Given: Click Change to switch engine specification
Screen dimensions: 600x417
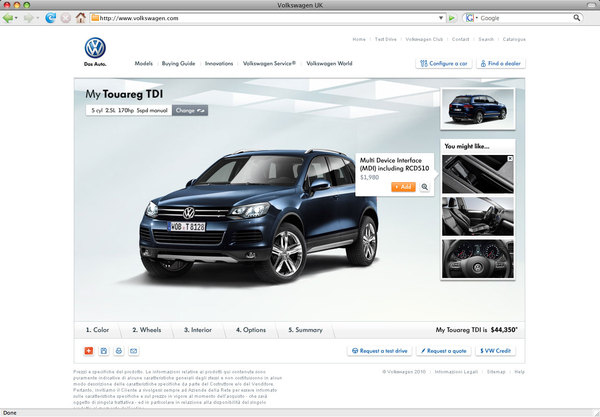Looking at the screenshot, I should coord(188,111).
